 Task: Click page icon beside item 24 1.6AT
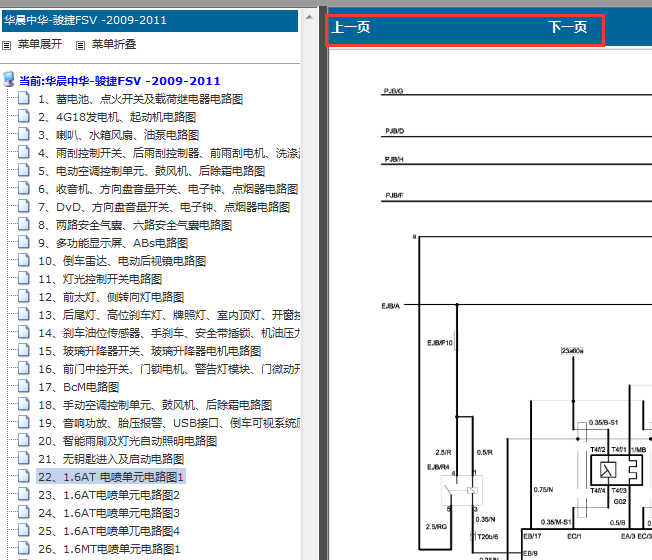24,512
